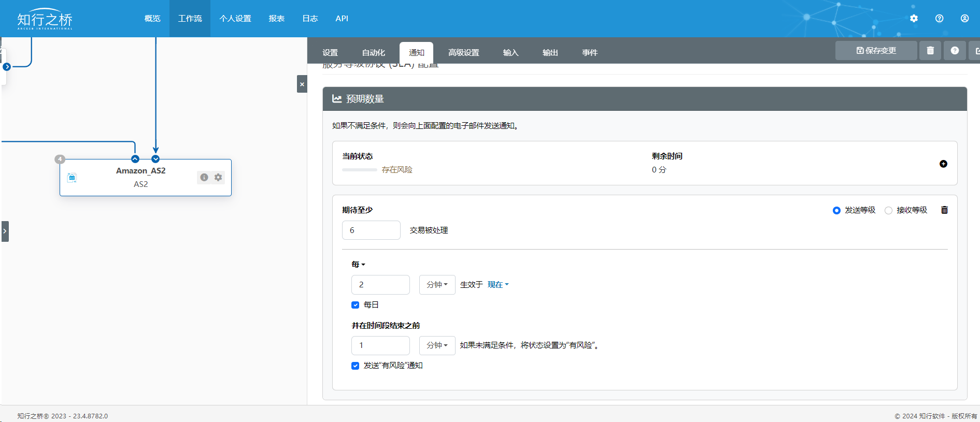Uncheck 发送"有风险"通知 checkbox
This screenshot has width=980, height=422.
pos(355,366)
